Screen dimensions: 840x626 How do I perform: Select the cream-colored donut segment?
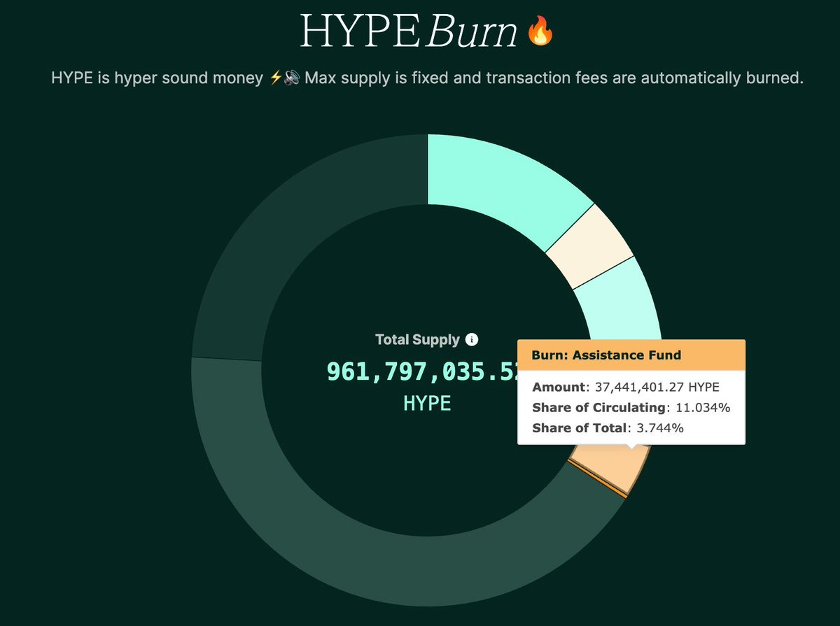[589, 246]
